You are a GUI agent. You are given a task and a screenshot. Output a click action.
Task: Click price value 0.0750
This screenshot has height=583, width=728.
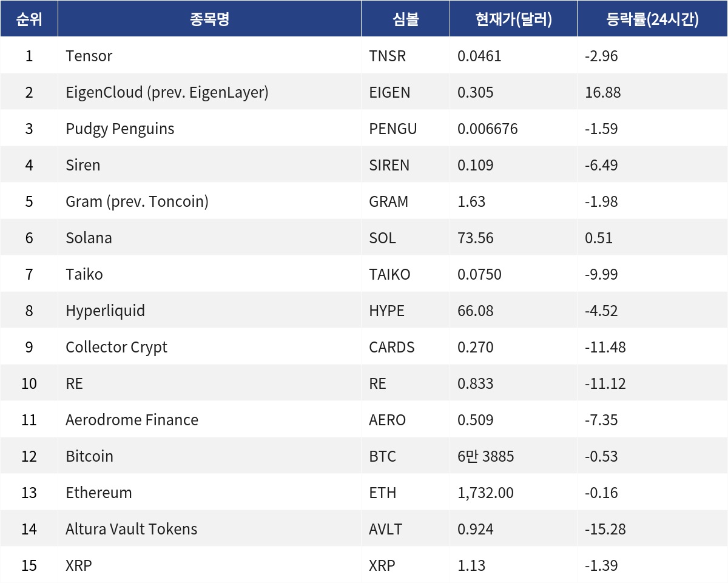pyautogui.click(x=479, y=274)
